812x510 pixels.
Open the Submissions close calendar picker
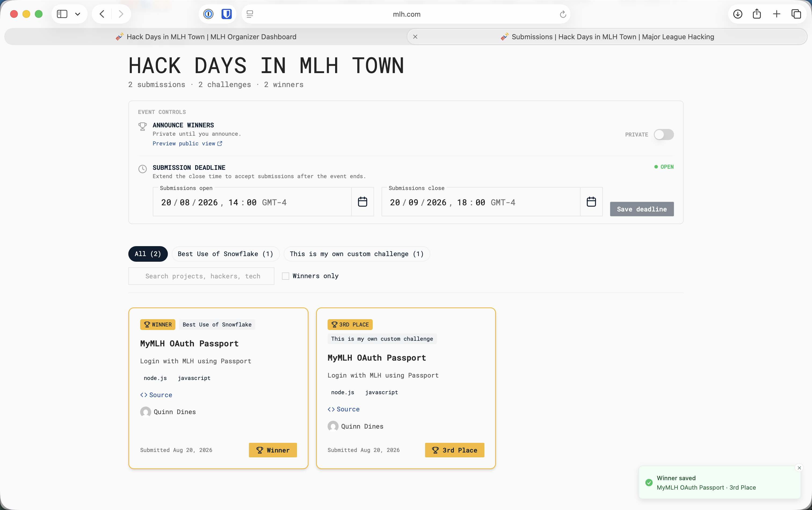(x=591, y=202)
